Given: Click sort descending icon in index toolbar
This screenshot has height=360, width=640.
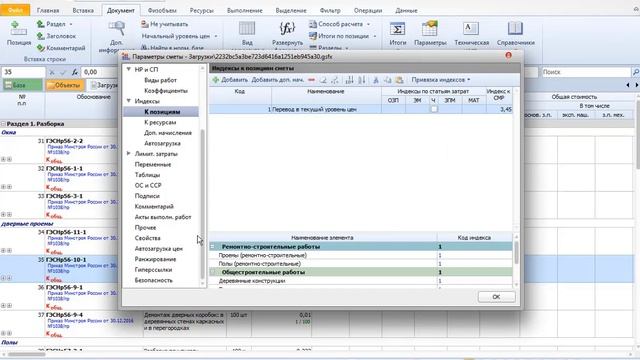Looking at the screenshot, I should (362, 80).
